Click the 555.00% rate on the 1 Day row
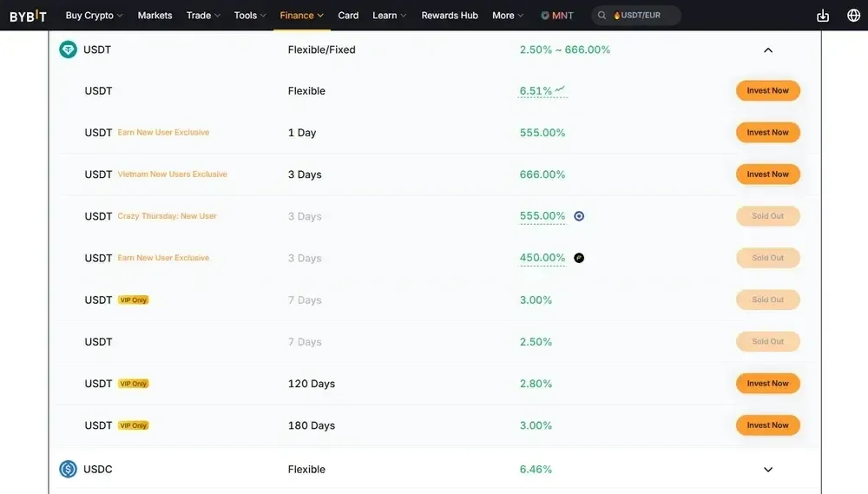868x494 pixels. pos(542,133)
